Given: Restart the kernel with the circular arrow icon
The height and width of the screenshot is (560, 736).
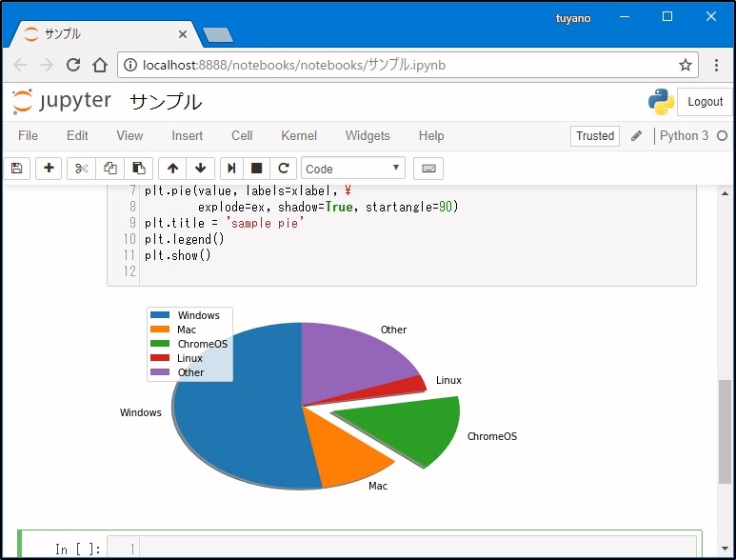Looking at the screenshot, I should coord(283,169).
